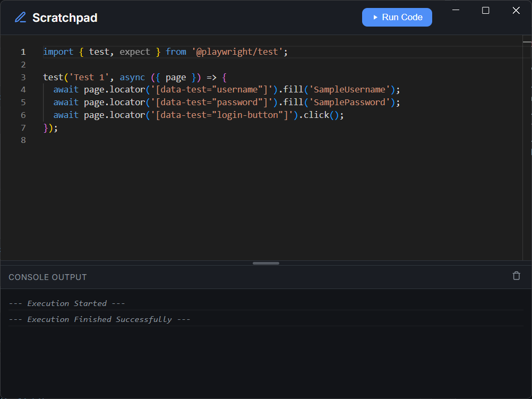Click line number 3 in gutter
The width and height of the screenshot is (532, 399).
pyautogui.click(x=23, y=78)
